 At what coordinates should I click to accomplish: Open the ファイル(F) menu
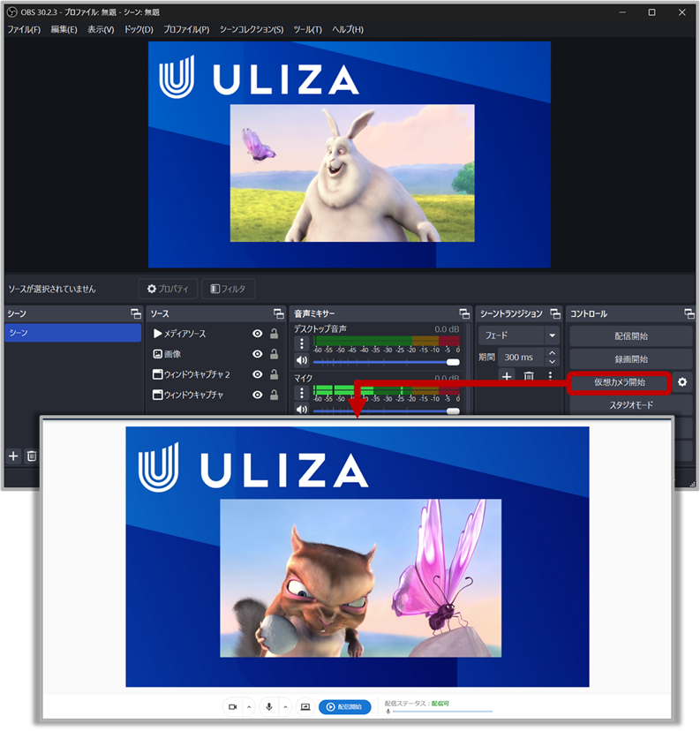pyautogui.click(x=24, y=29)
